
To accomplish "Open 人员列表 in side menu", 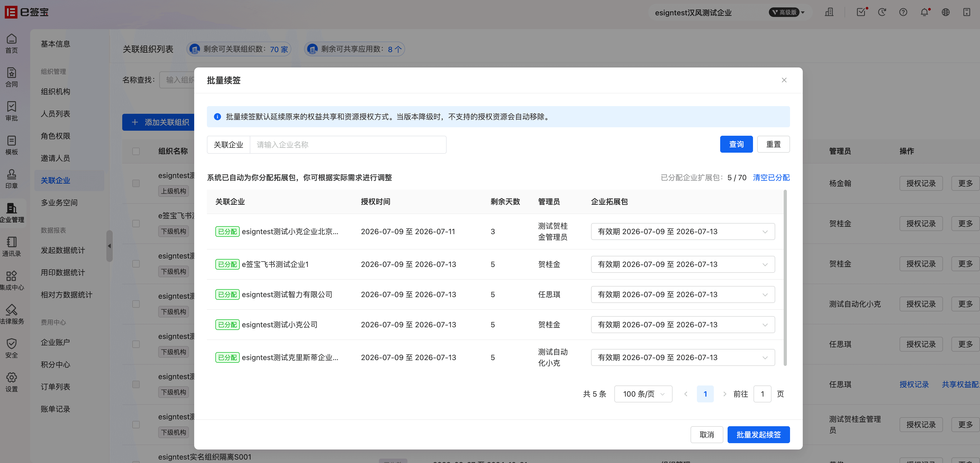I will click(56, 114).
